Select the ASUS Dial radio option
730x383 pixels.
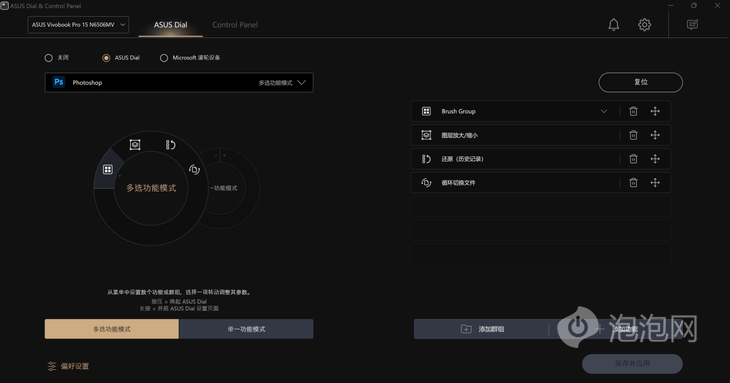pos(106,58)
